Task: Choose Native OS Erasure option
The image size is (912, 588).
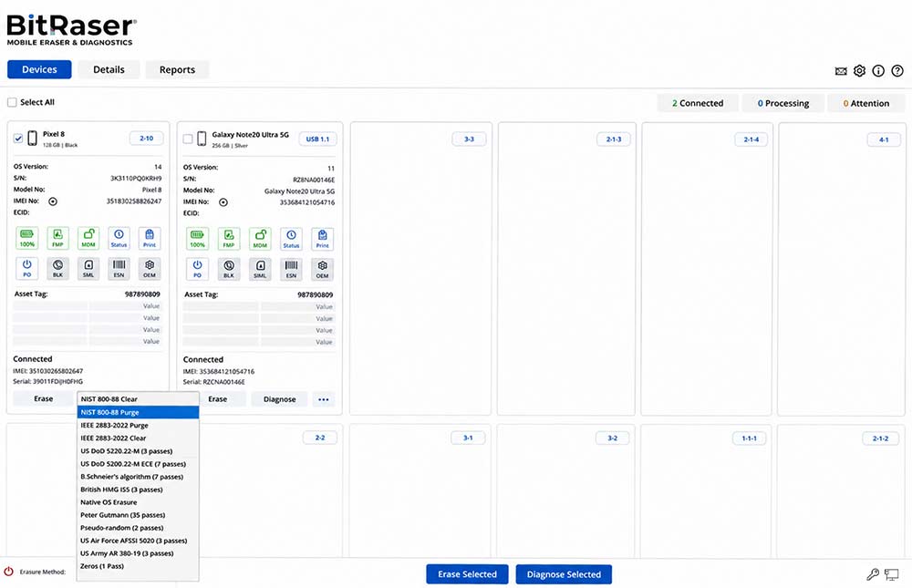Action: 138,502
